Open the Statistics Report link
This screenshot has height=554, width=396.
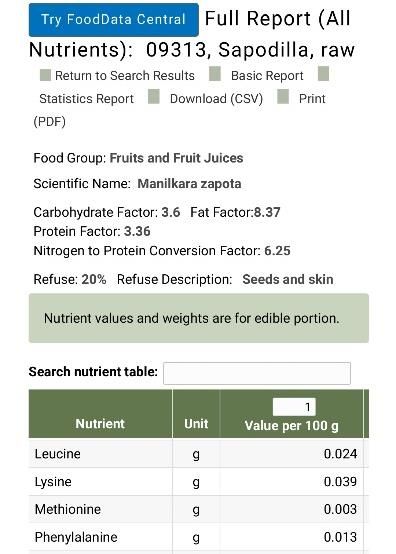pyautogui.click(x=87, y=99)
